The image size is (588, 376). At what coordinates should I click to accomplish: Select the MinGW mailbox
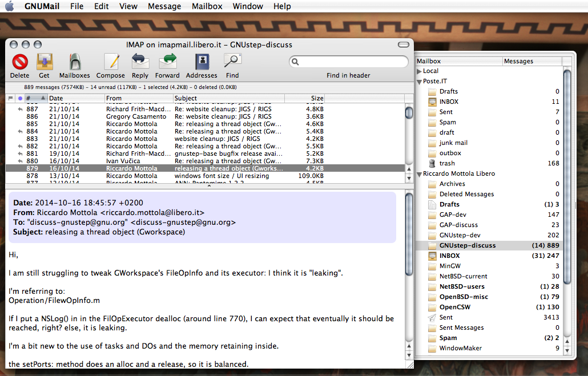click(x=489, y=266)
